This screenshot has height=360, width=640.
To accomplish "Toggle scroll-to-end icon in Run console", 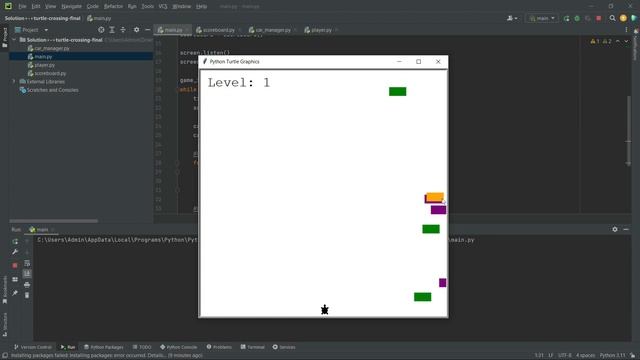I will point(27,274).
